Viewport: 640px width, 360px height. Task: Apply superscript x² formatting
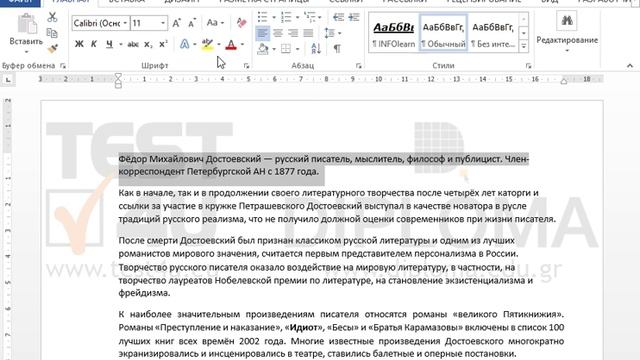click(163, 44)
